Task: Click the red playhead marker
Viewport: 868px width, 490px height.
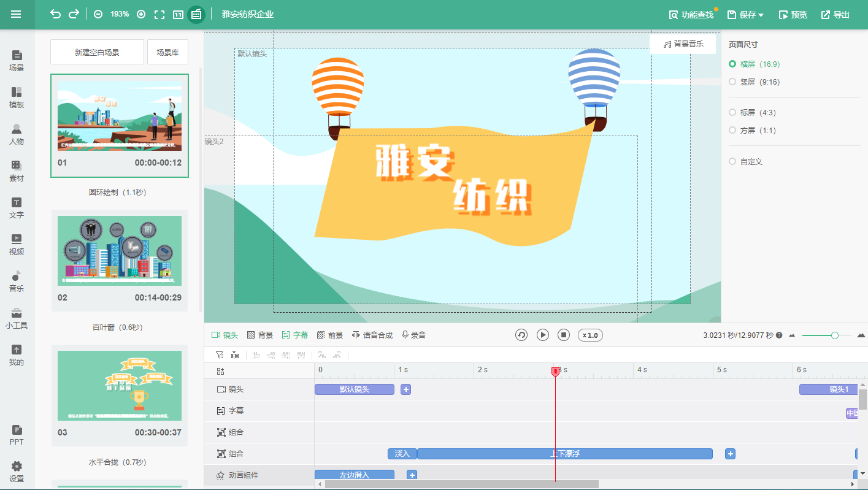Action: point(555,372)
